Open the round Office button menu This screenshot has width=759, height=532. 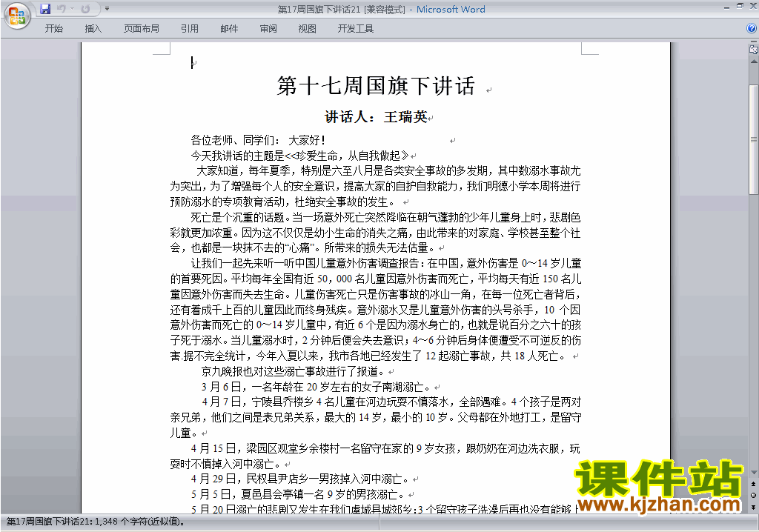(17, 16)
